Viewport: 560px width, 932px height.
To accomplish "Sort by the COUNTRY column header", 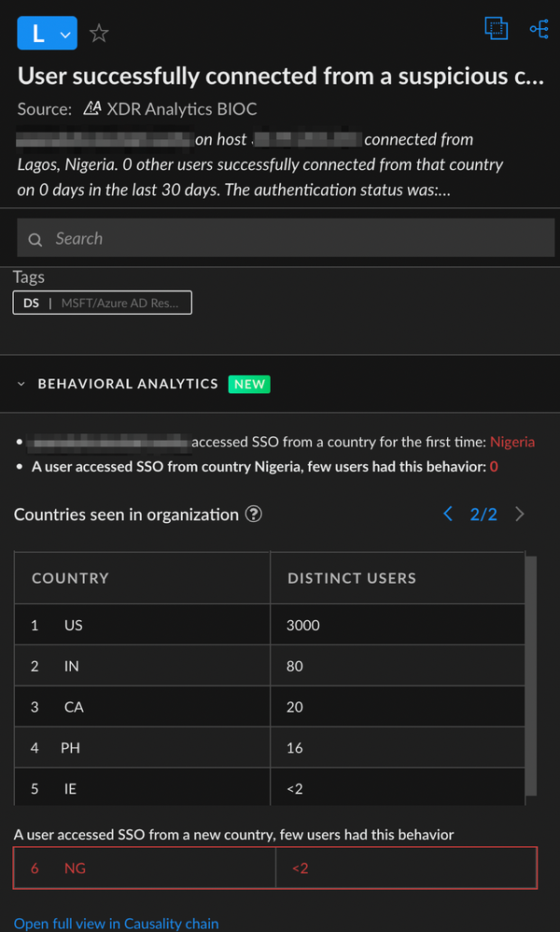I will pos(70,578).
